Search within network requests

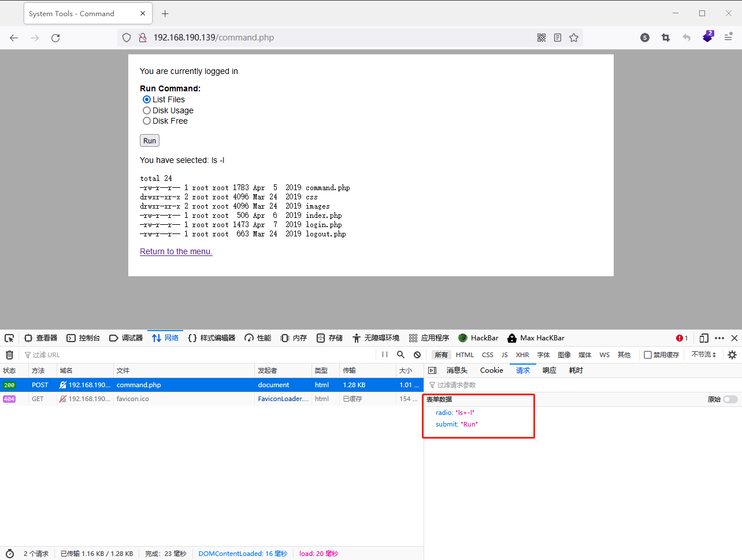tap(400, 355)
